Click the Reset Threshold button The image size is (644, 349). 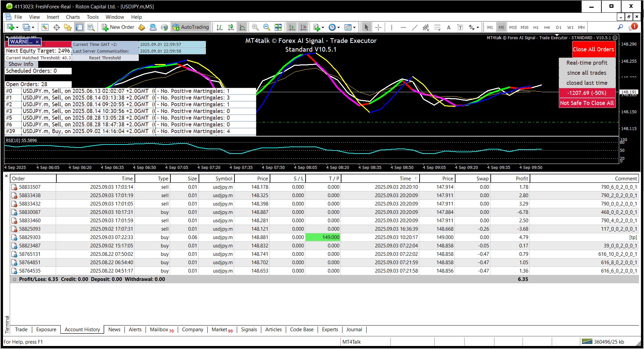(105, 58)
